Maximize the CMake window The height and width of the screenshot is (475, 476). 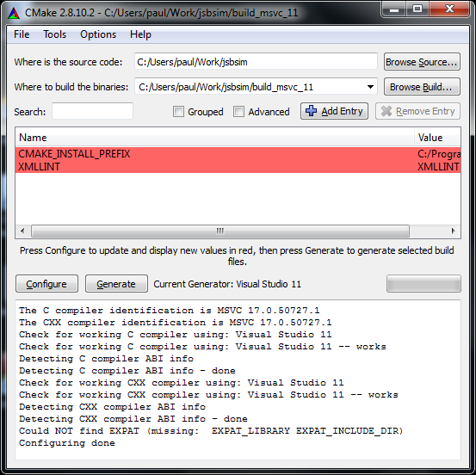[417, 9]
